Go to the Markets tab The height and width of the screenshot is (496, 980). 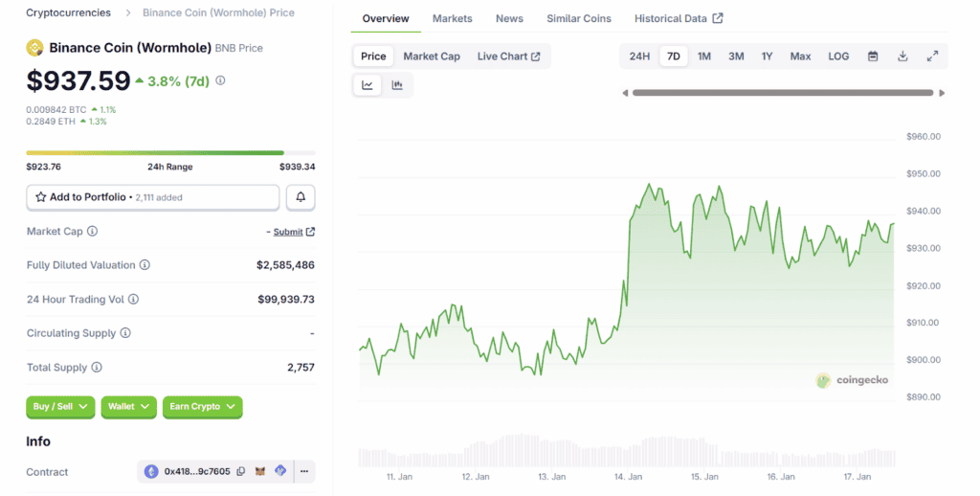click(x=452, y=18)
